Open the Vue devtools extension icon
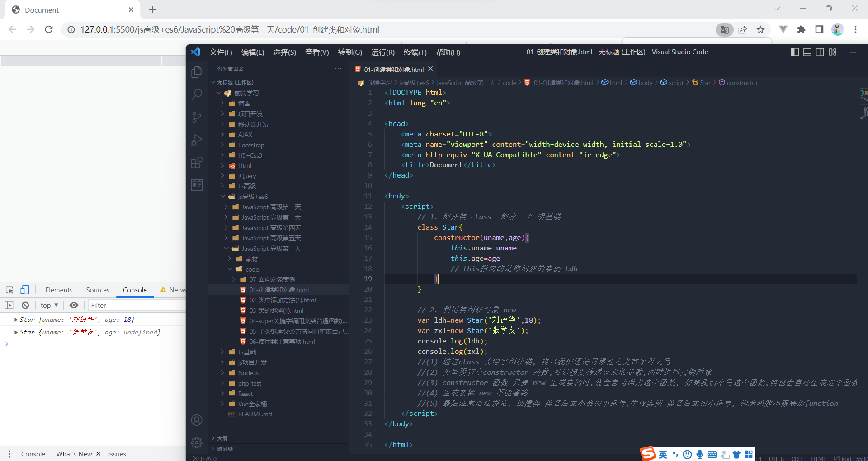Image resolution: width=868 pixels, height=461 pixels. click(783, 29)
